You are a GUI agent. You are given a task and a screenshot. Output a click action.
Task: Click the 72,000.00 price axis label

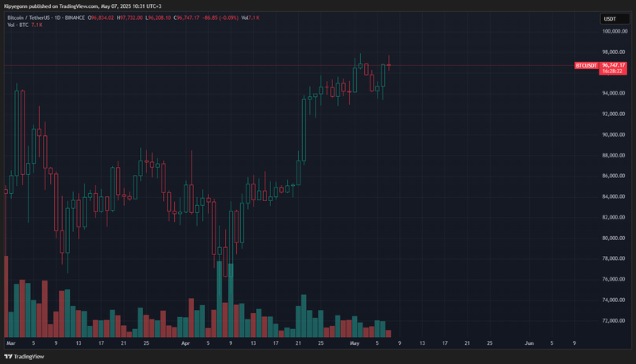(x=614, y=320)
